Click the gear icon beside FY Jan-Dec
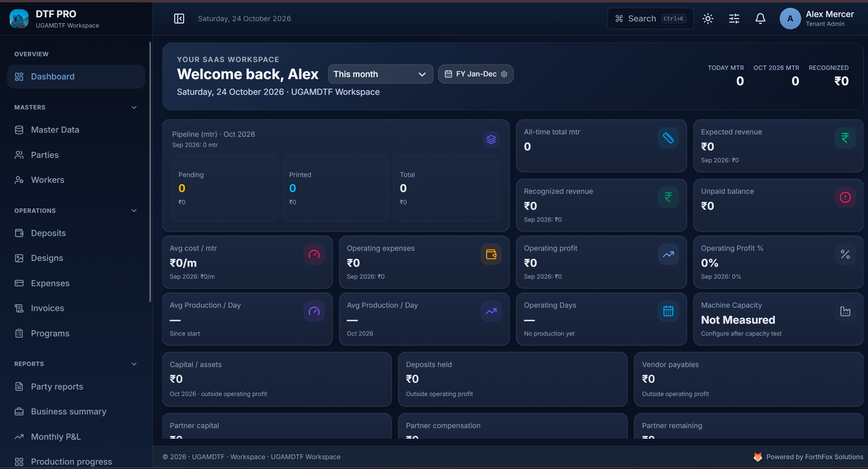This screenshot has width=868, height=469. coord(504,74)
